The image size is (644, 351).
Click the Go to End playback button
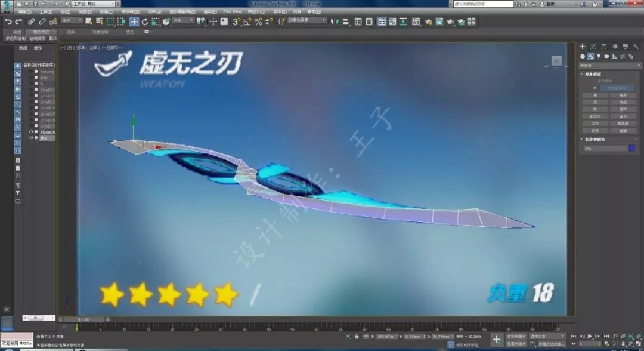606,337
